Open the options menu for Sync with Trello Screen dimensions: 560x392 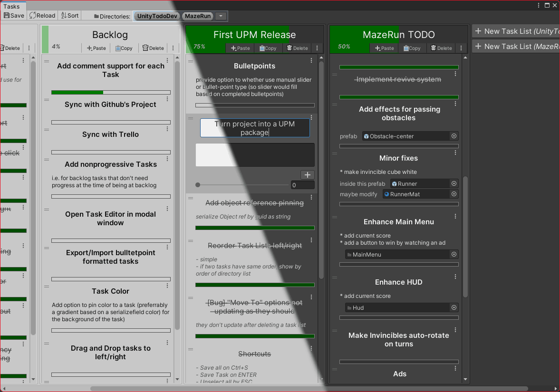(x=168, y=129)
